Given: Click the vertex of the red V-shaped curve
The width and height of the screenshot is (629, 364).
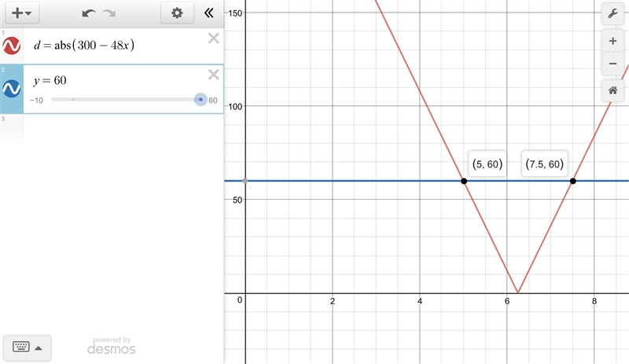Looking at the screenshot, I should coord(518,293).
